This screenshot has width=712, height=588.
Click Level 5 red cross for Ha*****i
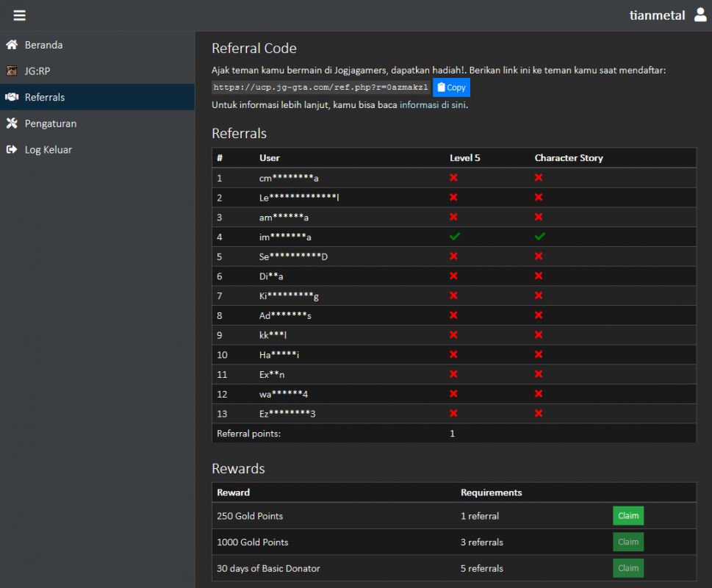[x=453, y=354]
